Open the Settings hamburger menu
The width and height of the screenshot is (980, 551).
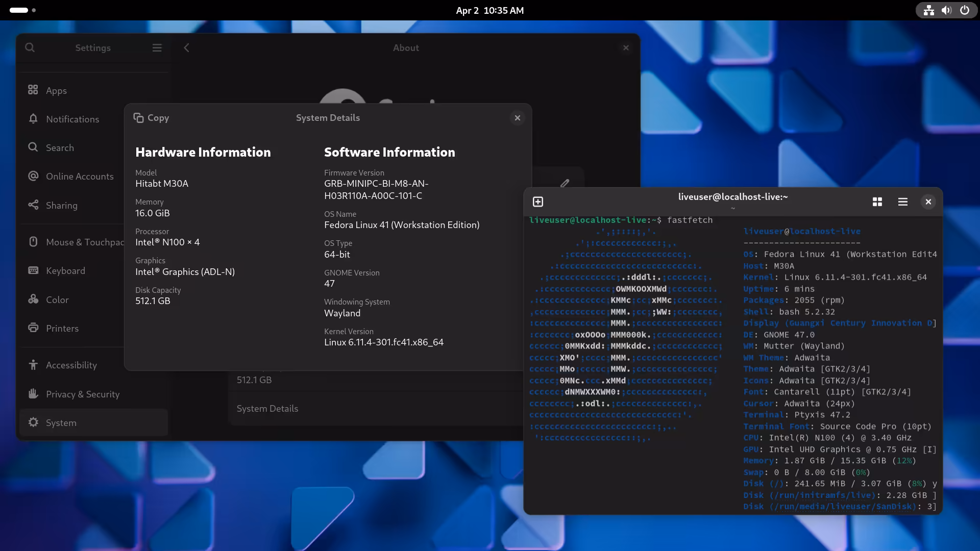coord(157,47)
